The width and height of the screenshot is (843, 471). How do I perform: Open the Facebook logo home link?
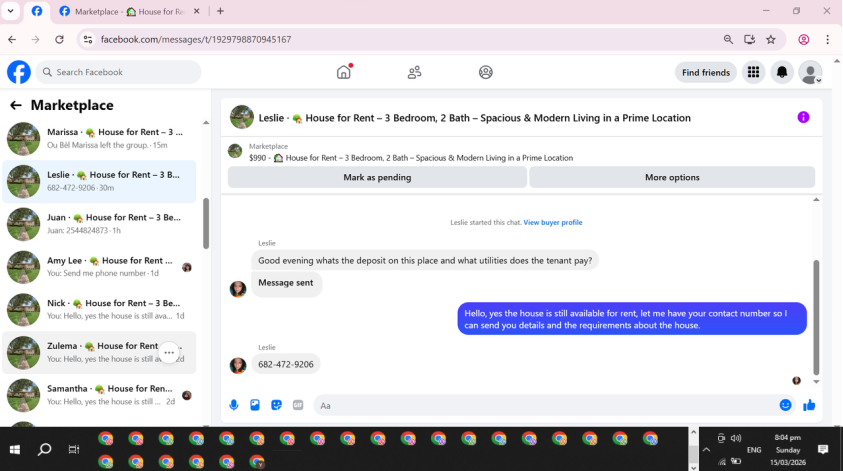pyautogui.click(x=19, y=72)
